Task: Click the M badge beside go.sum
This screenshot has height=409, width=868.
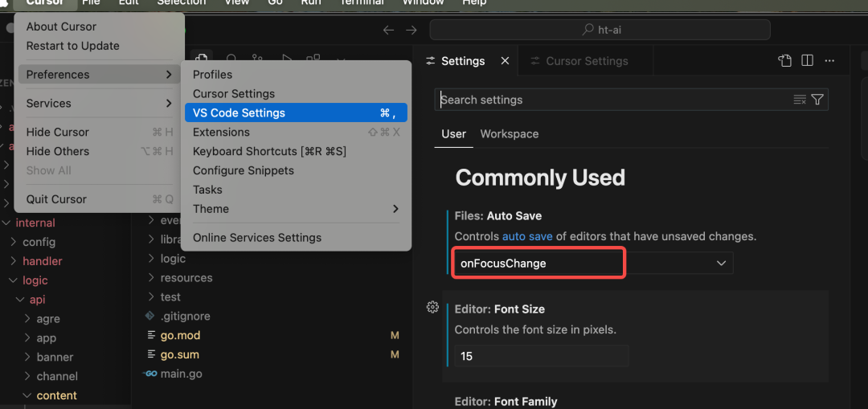Action: coord(395,355)
